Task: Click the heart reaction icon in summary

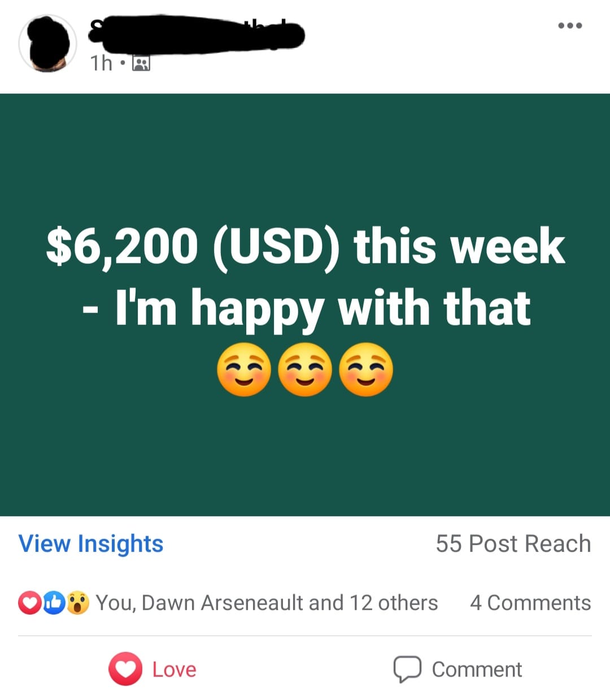Action: pyautogui.click(x=29, y=603)
